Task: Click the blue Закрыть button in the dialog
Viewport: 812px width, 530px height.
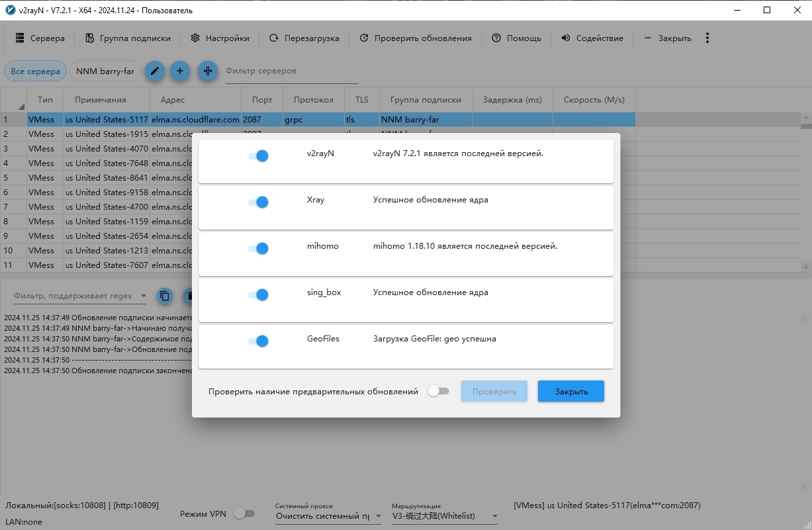Action: 571,391
